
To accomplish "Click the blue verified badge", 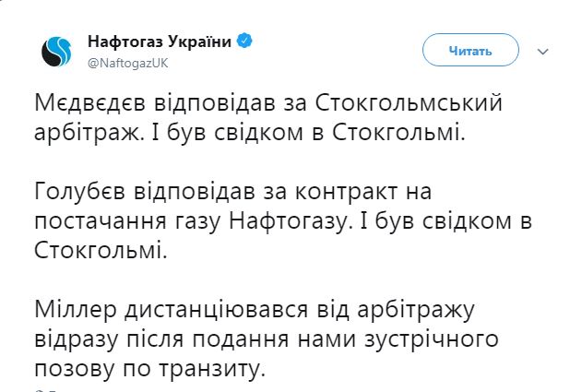I will pyautogui.click(x=245, y=42).
